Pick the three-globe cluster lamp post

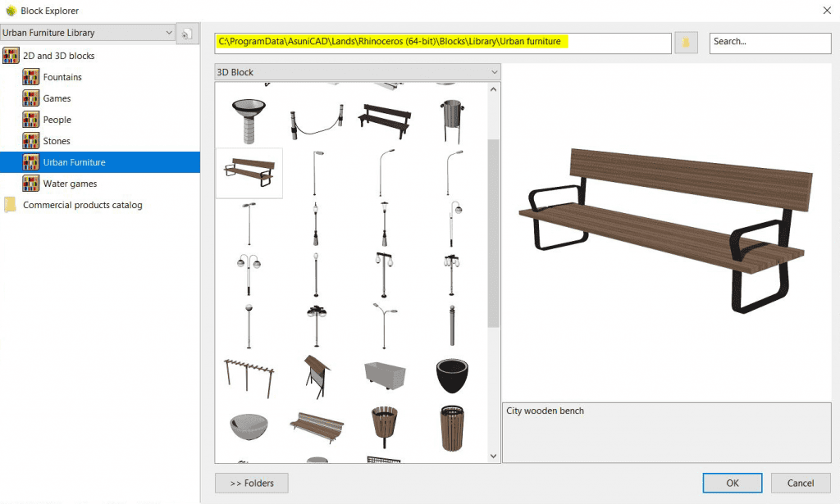point(317,325)
